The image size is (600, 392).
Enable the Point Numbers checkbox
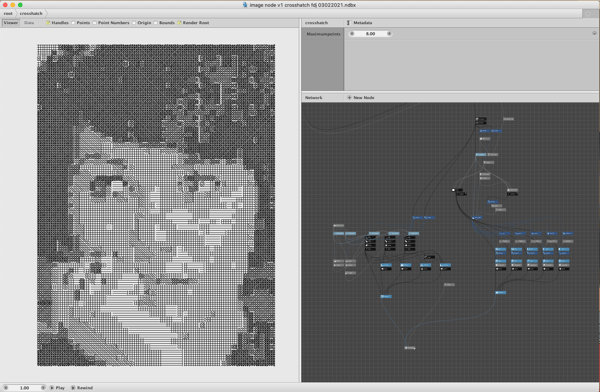coord(94,23)
